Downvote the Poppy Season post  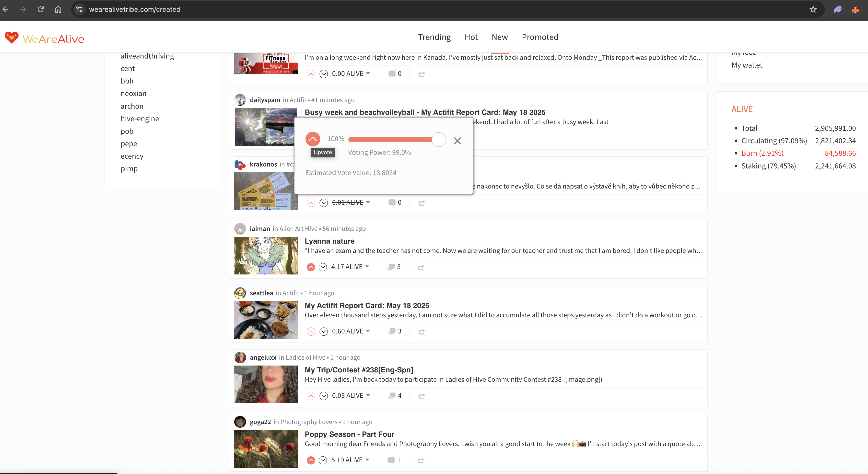[323, 460]
